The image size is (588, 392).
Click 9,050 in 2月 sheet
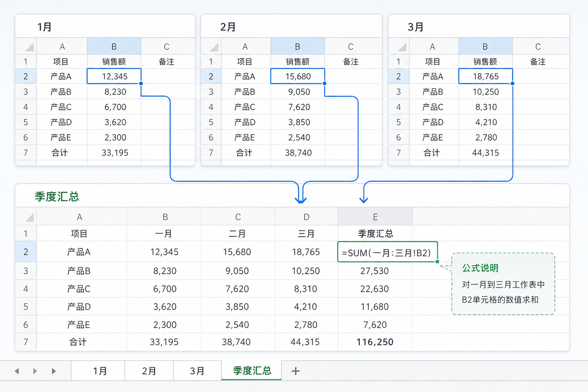298,91
